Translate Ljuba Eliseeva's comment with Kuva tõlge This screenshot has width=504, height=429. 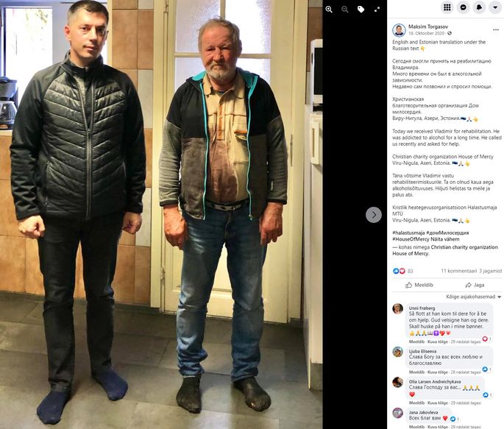[438, 372]
